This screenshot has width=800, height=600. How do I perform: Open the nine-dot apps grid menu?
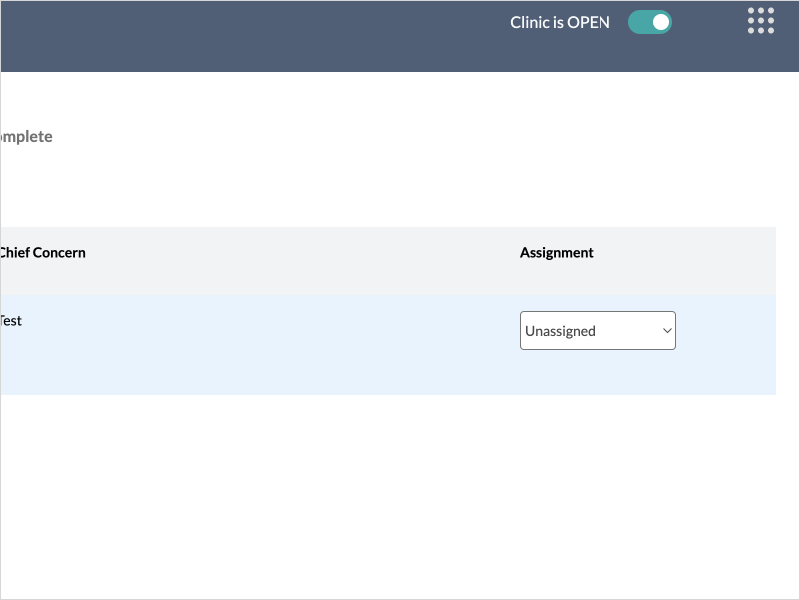click(761, 21)
